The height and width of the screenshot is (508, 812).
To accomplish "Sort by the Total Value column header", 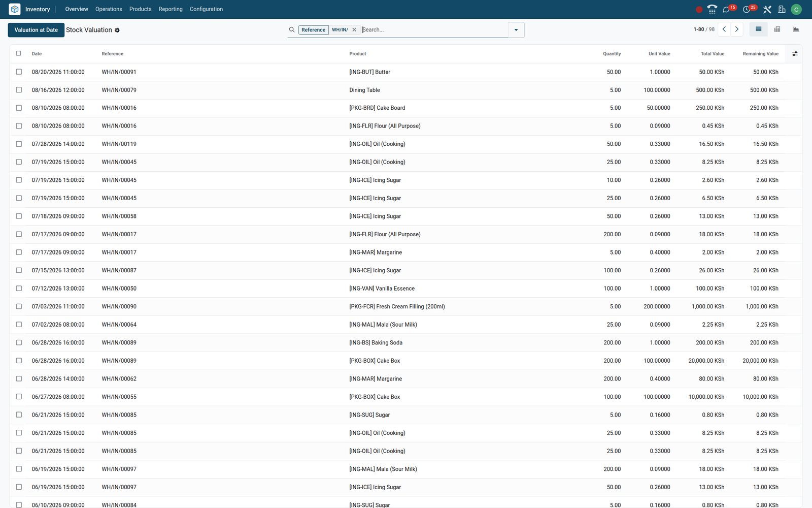I will pos(713,54).
